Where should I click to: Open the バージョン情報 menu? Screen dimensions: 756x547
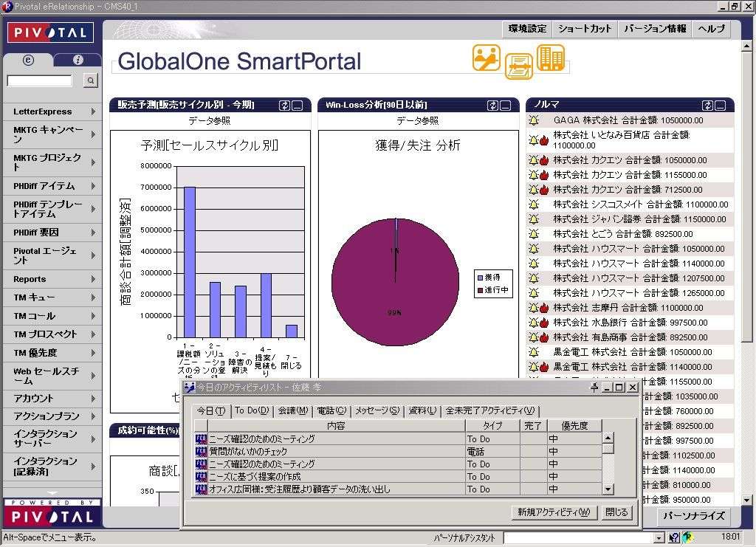pyautogui.click(x=655, y=29)
